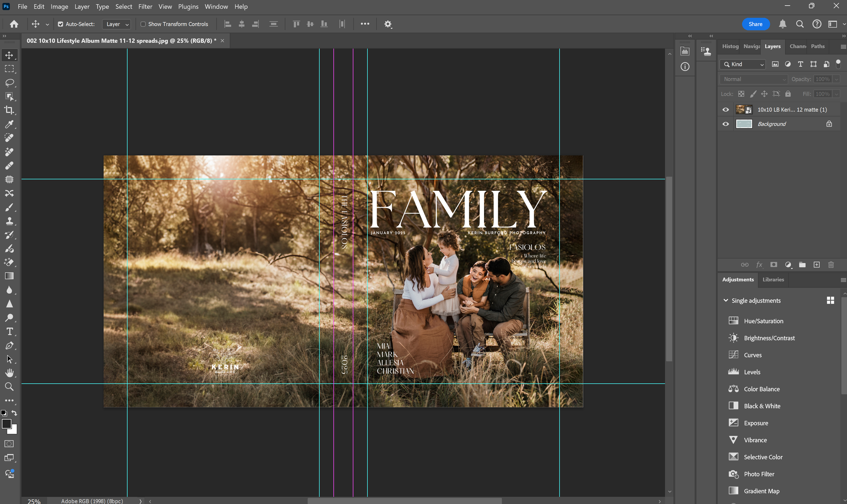Switch to the Paths tab
This screenshot has width=847, height=504.
[818, 46]
